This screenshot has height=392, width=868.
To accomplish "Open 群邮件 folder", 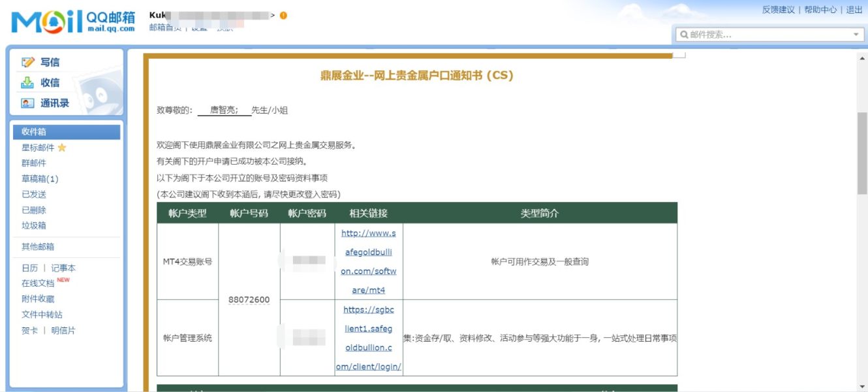I will [34, 163].
